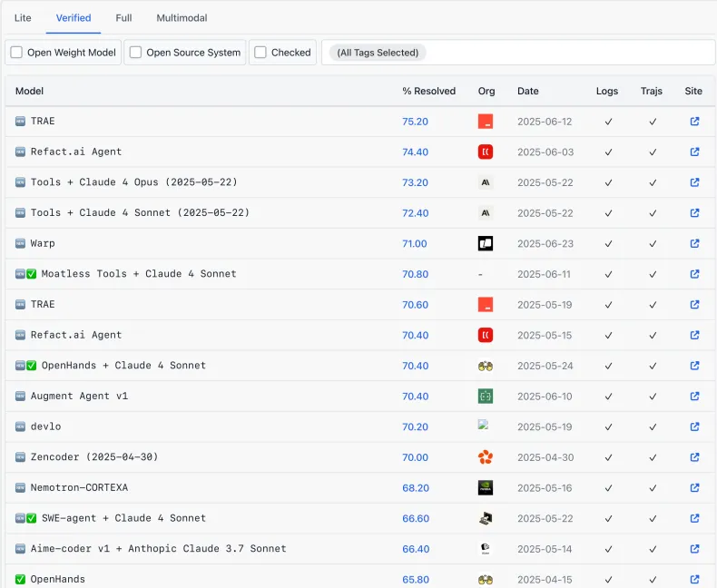Click SWE-agent org logo
This screenshot has height=588, width=717.
[486, 518]
